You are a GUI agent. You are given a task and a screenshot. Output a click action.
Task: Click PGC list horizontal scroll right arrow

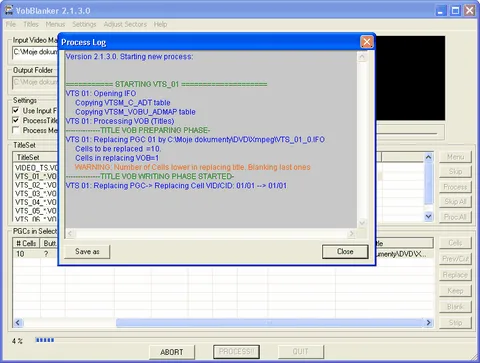pos(429,323)
